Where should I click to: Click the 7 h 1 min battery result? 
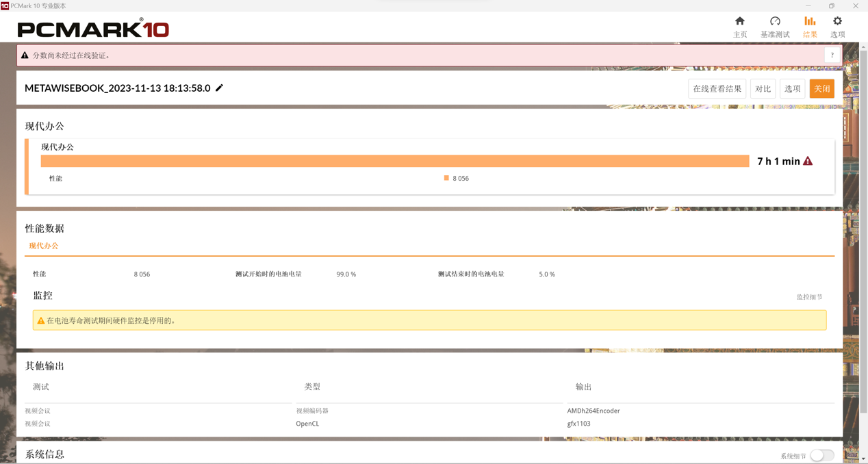[778, 161]
